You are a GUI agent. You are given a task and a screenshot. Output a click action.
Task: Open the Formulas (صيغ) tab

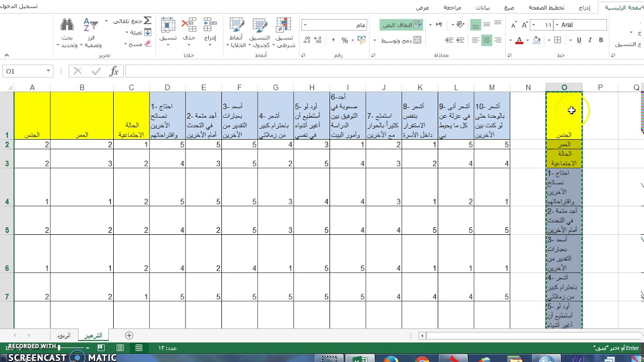[x=509, y=8]
